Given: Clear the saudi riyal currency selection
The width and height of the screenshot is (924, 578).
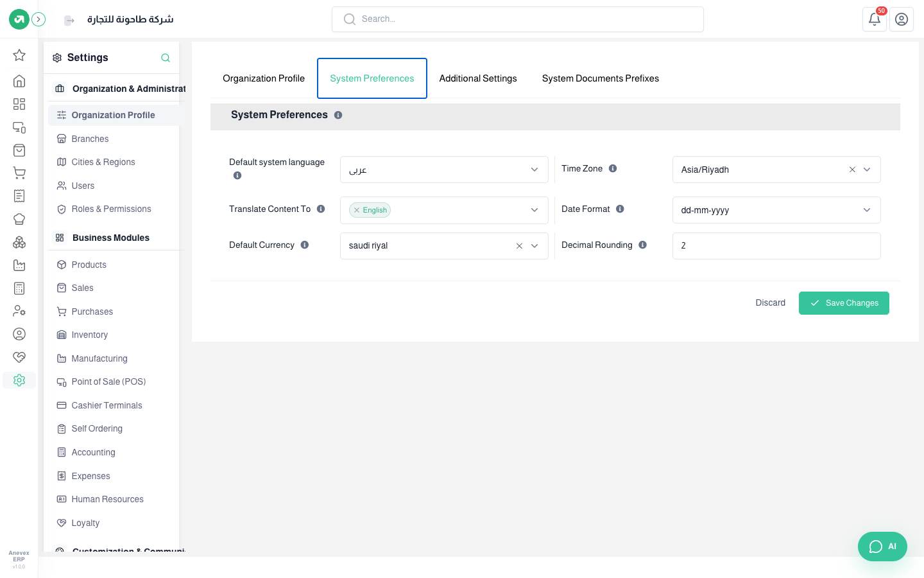Looking at the screenshot, I should (x=519, y=246).
